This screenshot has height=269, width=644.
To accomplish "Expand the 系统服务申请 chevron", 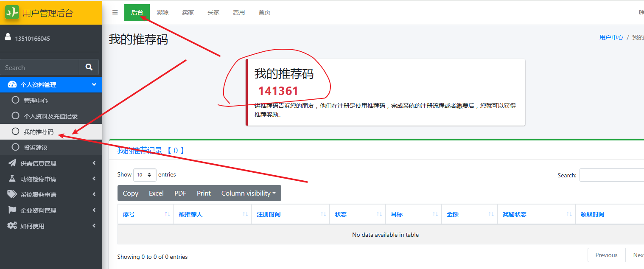I will coord(94,194).
